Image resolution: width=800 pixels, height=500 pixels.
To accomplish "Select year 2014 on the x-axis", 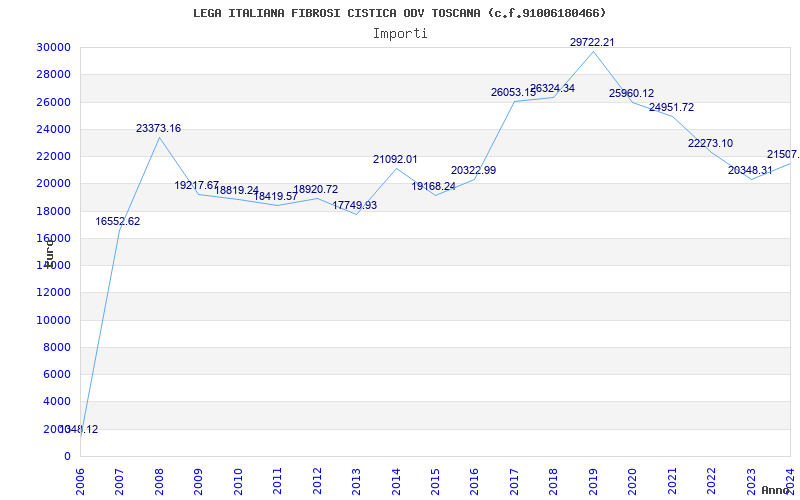I will pyautogui.click(x=396, y=481).
